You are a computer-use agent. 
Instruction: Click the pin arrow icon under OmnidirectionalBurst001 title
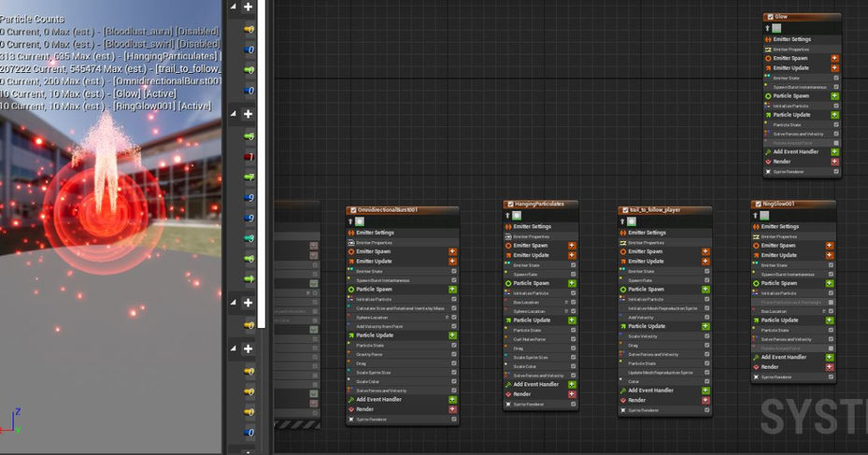click(350, 221)
